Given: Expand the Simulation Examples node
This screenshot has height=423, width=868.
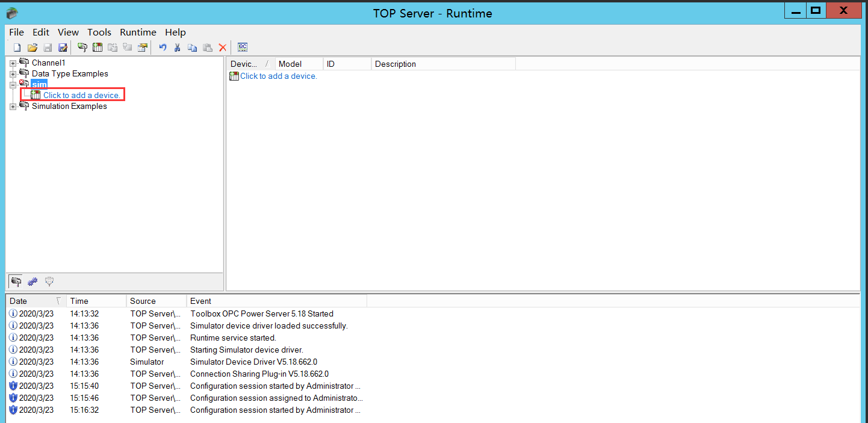Looking at the screenshot, I should [x=13, y=107].
